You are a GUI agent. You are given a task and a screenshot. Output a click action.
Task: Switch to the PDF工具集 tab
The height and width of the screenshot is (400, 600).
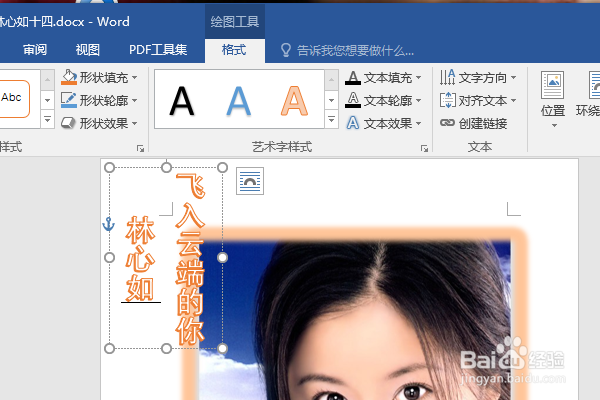(158, 50)
